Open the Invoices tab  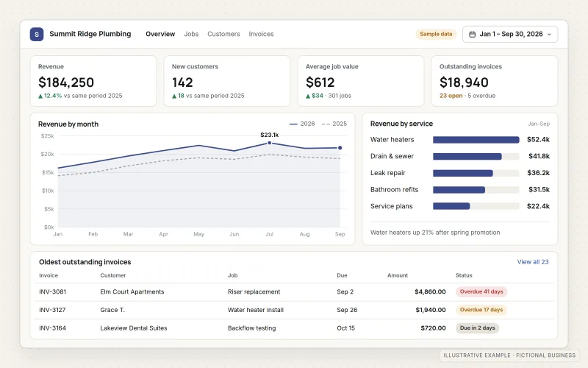[x=261, y=34]
